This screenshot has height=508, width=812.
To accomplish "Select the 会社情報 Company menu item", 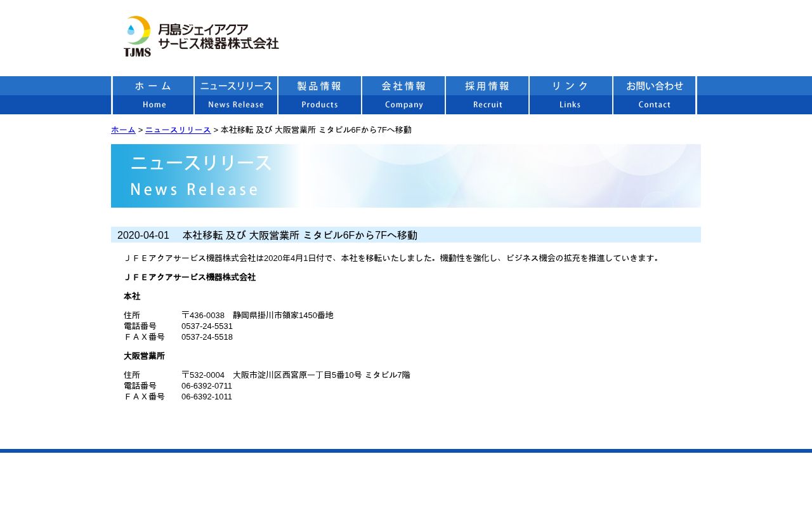I will 403,95.
